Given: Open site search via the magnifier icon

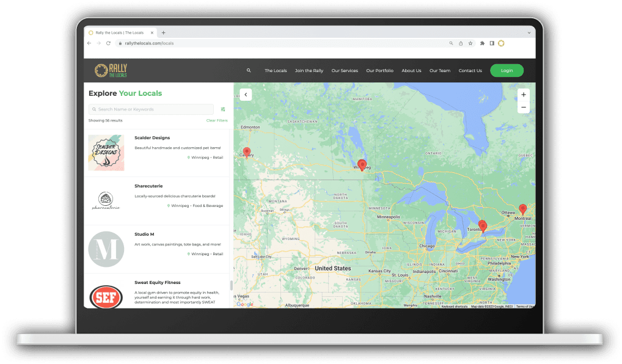Looking at the screenshot, I should tap(249, 70).
